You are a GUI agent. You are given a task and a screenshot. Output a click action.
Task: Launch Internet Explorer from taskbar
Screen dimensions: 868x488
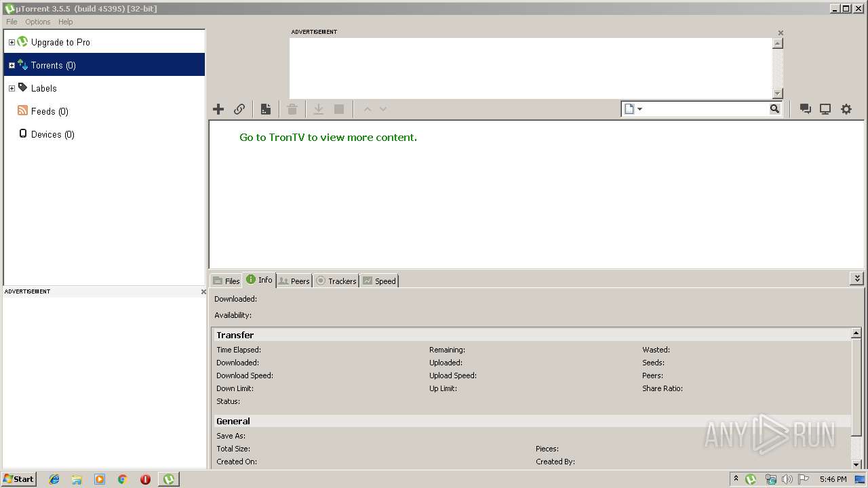tap(54, 479)
